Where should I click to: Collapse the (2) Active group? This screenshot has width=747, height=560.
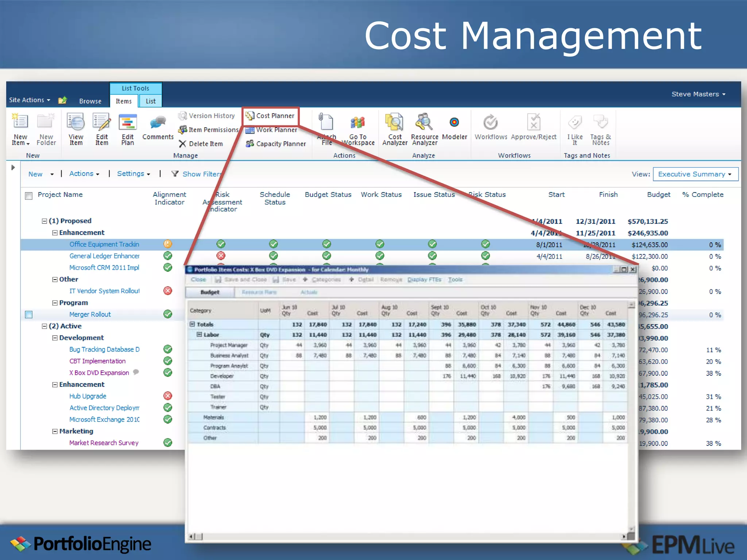coord(44,326)
